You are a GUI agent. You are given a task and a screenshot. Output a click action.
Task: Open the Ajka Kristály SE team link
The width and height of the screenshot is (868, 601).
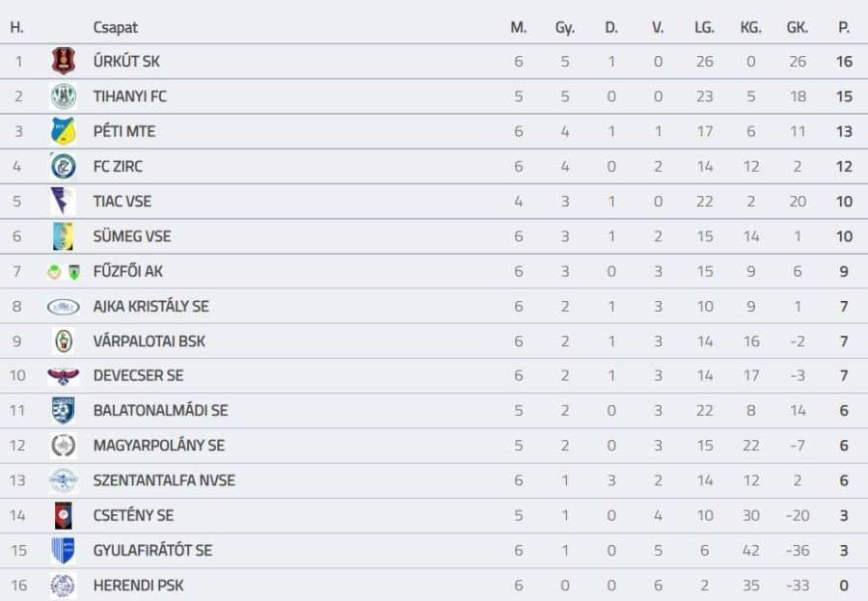coord(150,306)
